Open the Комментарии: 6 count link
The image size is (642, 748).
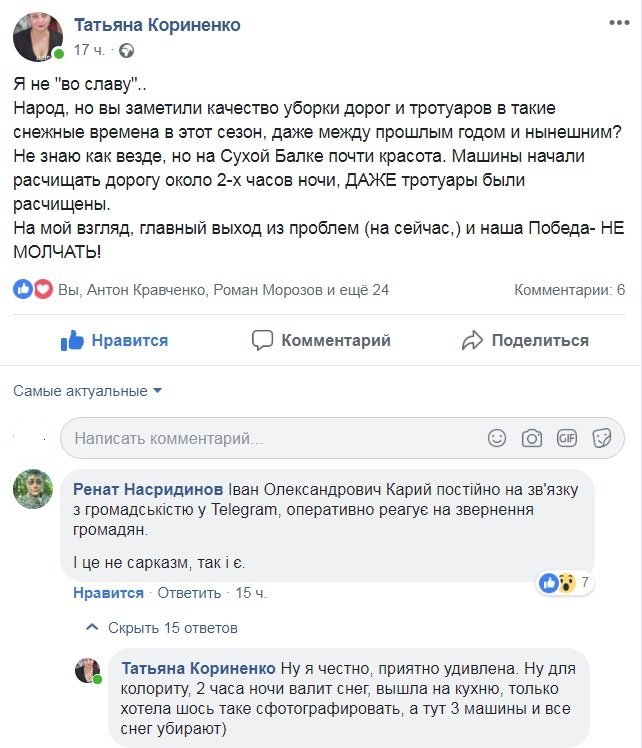coord(569,290)
